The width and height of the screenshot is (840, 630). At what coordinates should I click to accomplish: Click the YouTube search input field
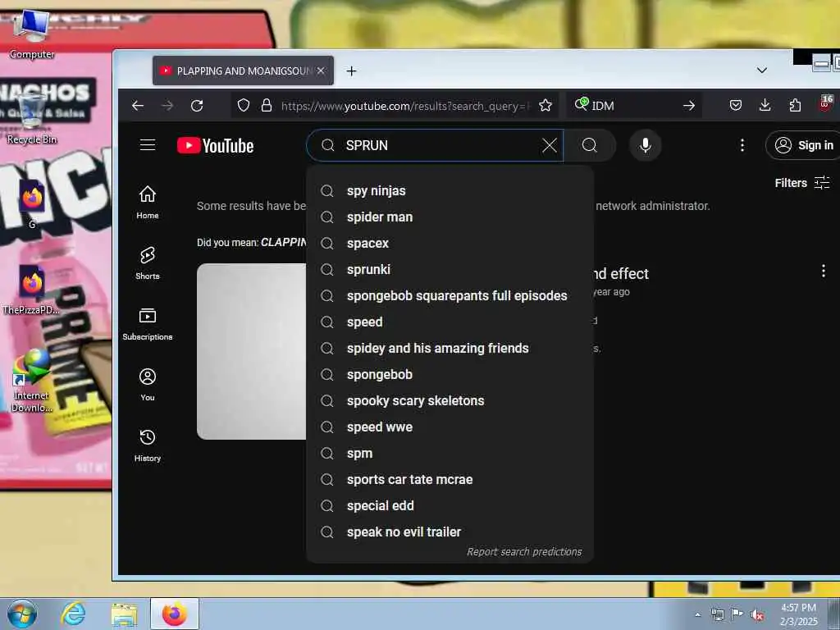pyautogui.click(x=436, y=145)
